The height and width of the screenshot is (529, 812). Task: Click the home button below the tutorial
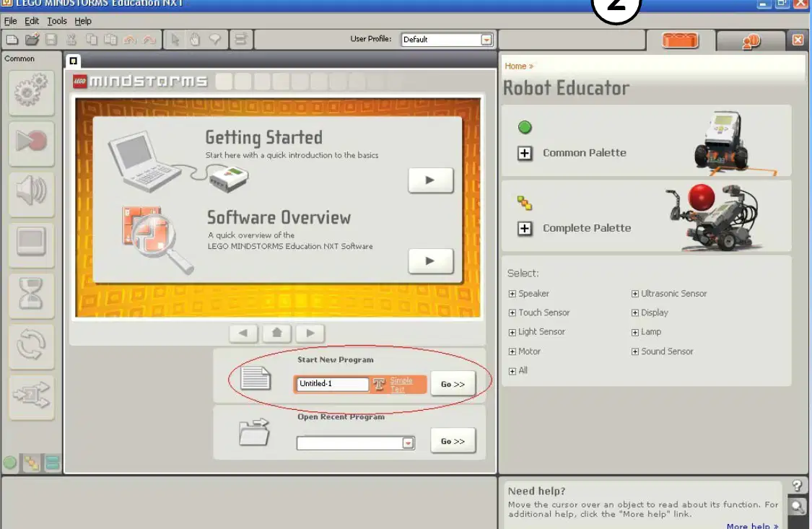(277, 333)
